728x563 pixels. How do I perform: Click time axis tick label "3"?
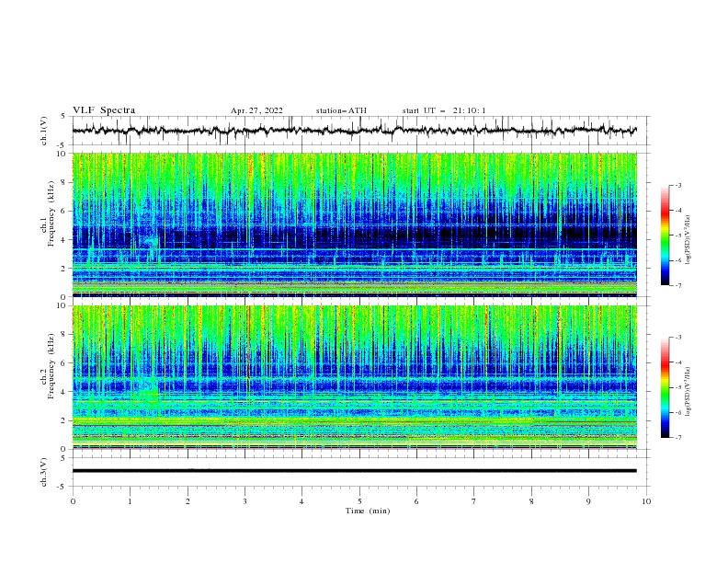(245, 501)
